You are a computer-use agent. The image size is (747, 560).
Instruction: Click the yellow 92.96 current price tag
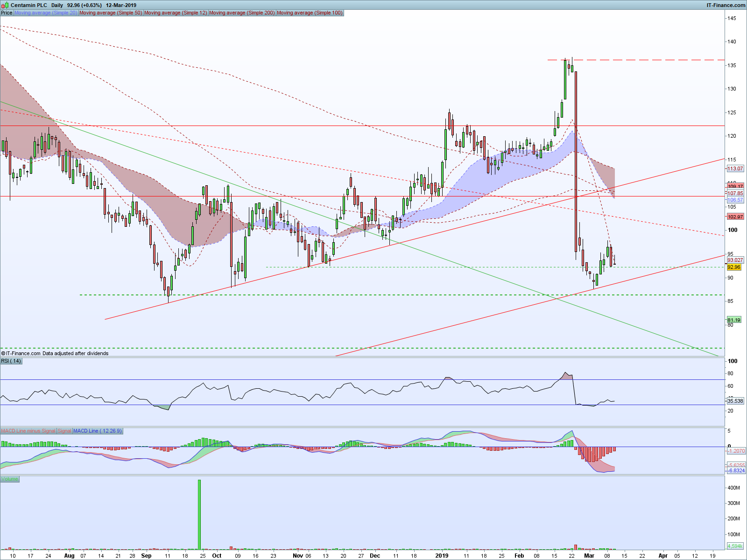click(x=734, y=267)
